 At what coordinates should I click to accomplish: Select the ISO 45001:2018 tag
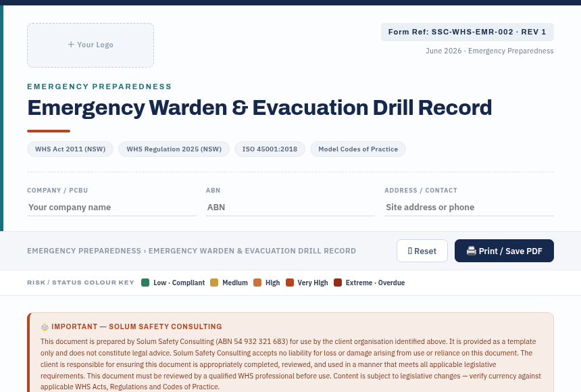270,149
